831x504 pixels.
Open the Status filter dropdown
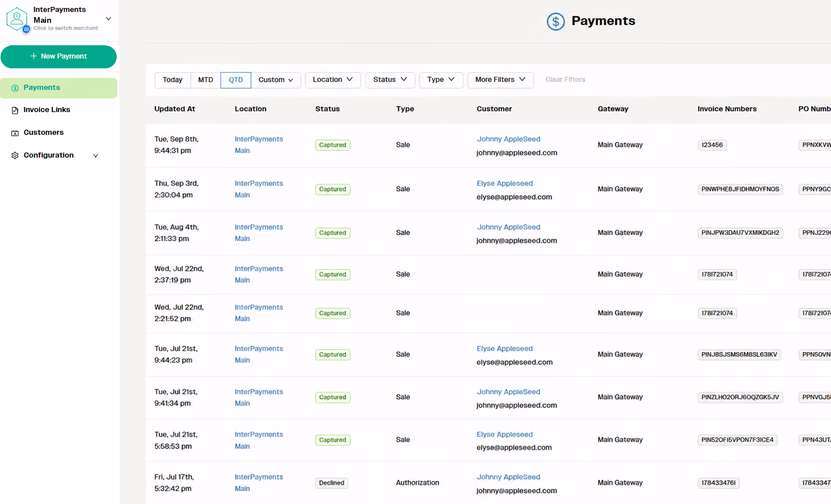tap(390, 80)
